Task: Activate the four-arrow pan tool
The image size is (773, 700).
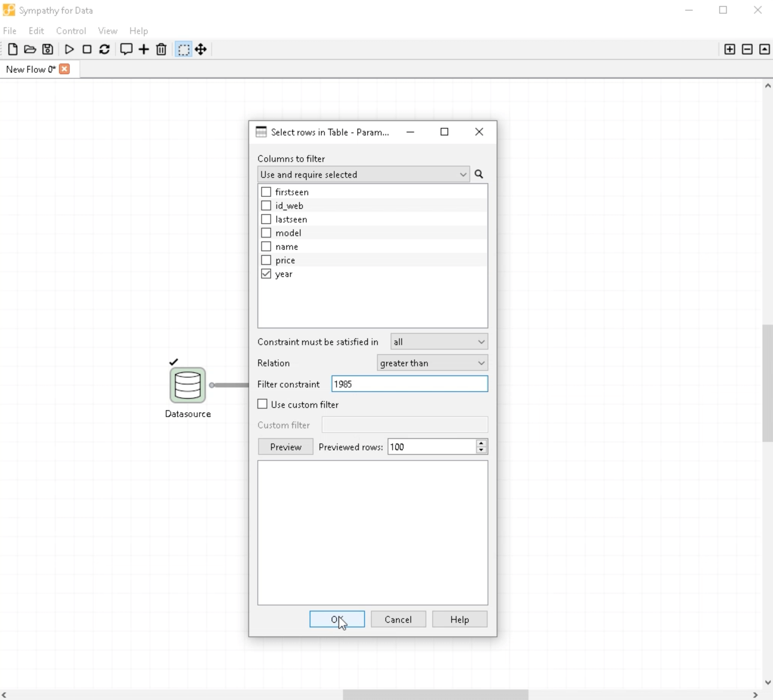Action: point(201,49)
